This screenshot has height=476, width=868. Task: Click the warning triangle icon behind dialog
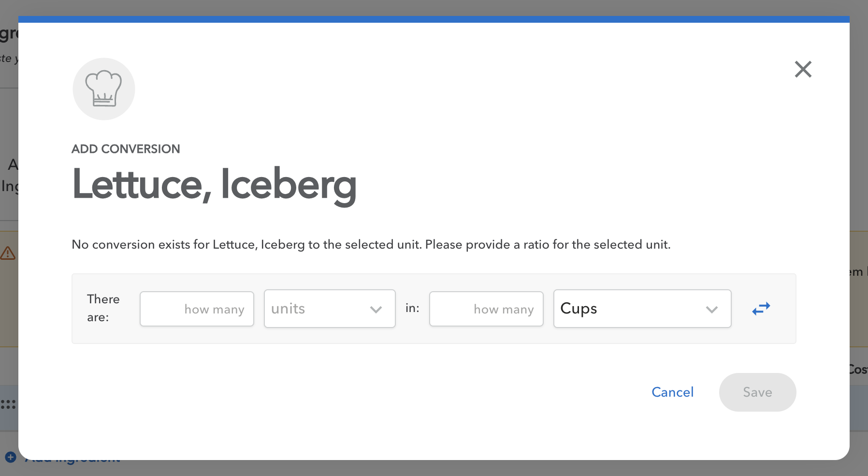[x=8, y=253]
